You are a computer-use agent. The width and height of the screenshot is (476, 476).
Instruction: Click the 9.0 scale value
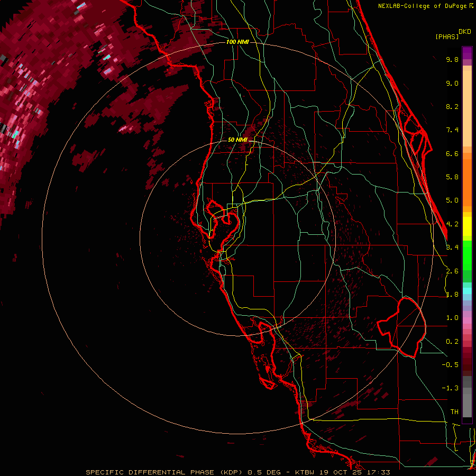pyautogui.click(x=452, y=83)
